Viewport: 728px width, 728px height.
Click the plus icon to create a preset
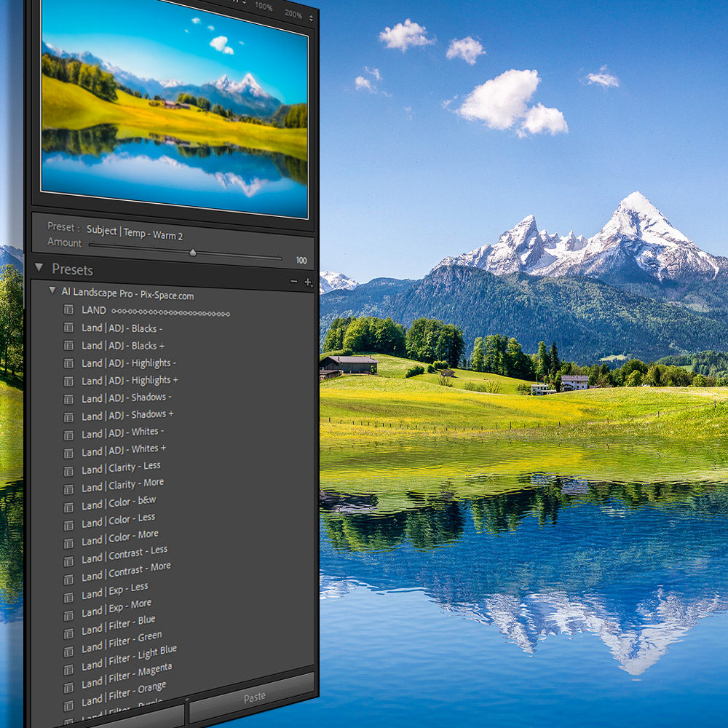[x=308, y=282]
